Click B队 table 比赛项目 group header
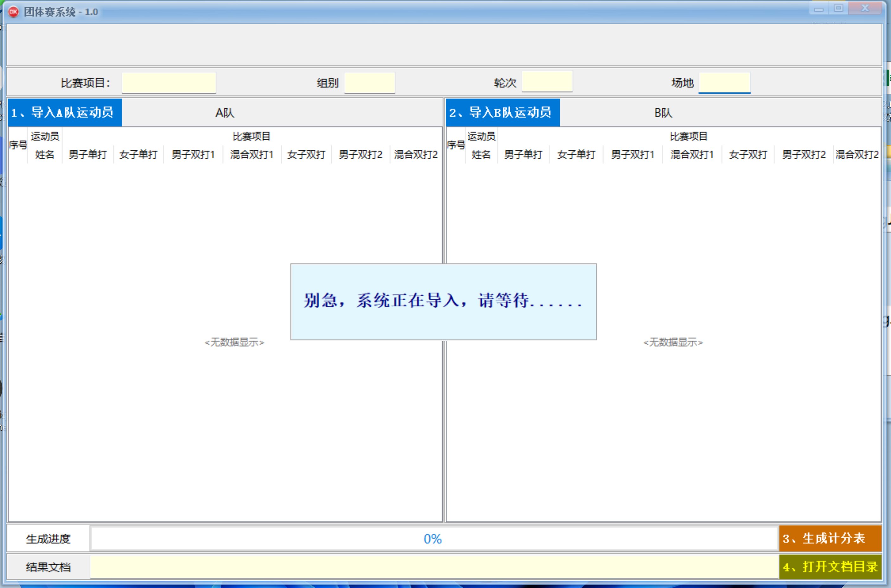This screenshot has height=588, width=891. pyautogui.click(x=689, y=136)
